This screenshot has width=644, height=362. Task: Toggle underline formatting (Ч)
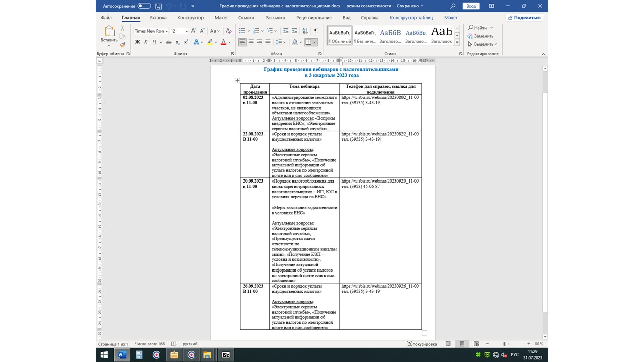153,42
